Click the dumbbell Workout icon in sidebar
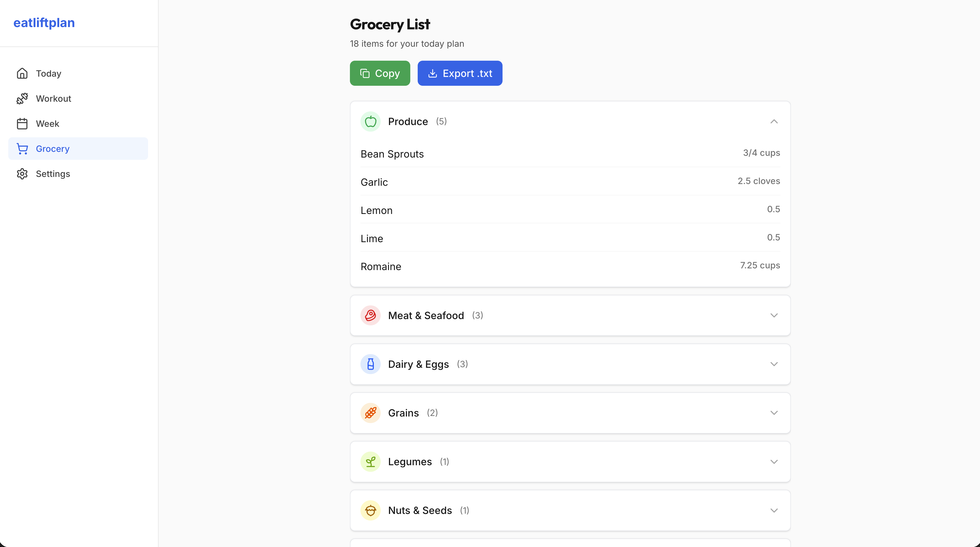Viewport: 980px width, 547px height. 22,99
